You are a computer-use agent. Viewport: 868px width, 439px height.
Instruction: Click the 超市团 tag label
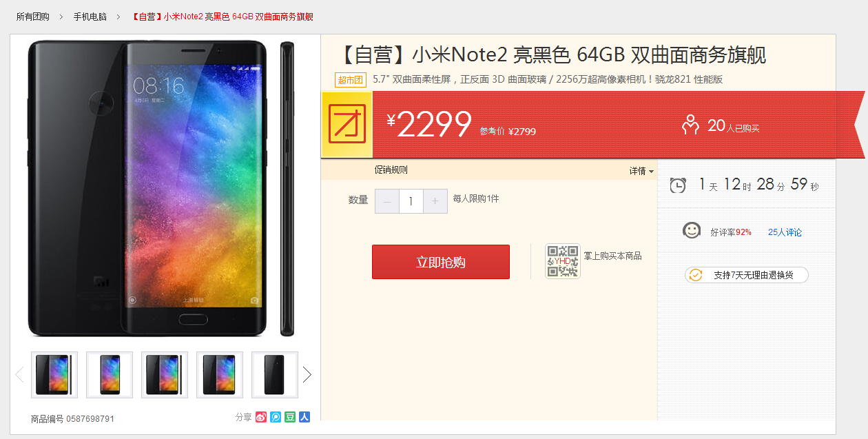point(351,80)
